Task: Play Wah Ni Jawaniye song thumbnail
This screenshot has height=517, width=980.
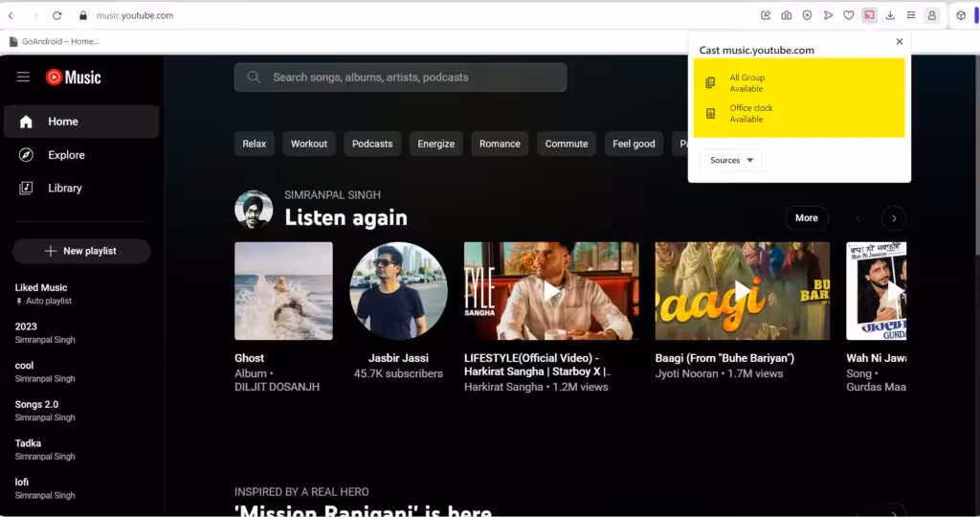Action: pos(877,291)
